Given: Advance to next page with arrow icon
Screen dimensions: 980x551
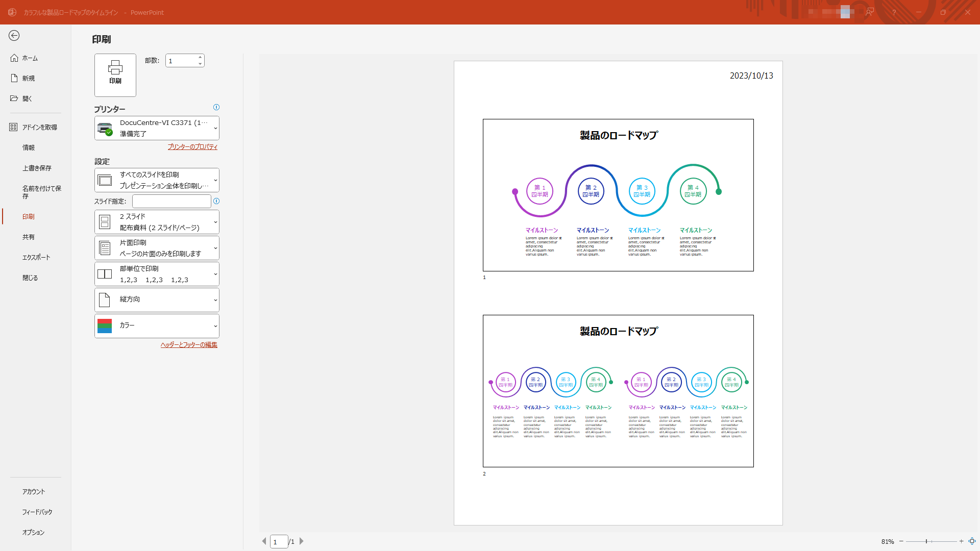Looking at the screenshot, I should (x=302, y=541).
